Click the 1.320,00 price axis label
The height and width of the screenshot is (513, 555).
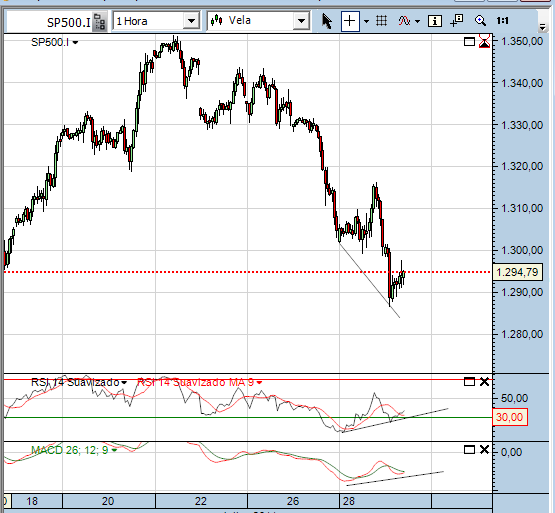pyautogui.click(x=522, y=166)
